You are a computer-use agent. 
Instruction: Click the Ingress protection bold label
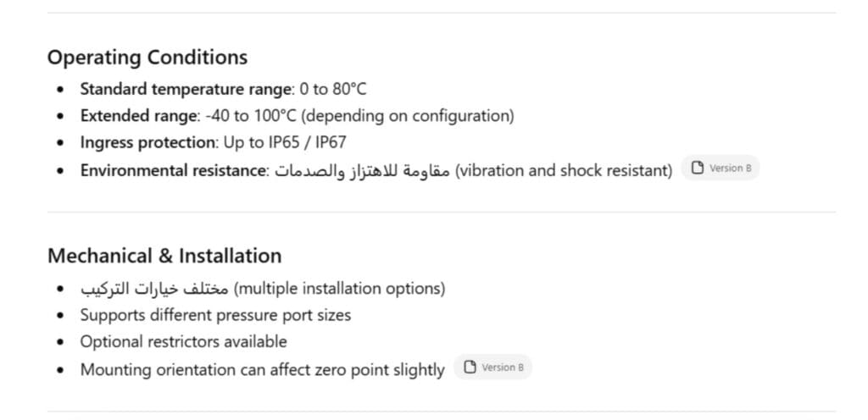(x=147, y=142)
